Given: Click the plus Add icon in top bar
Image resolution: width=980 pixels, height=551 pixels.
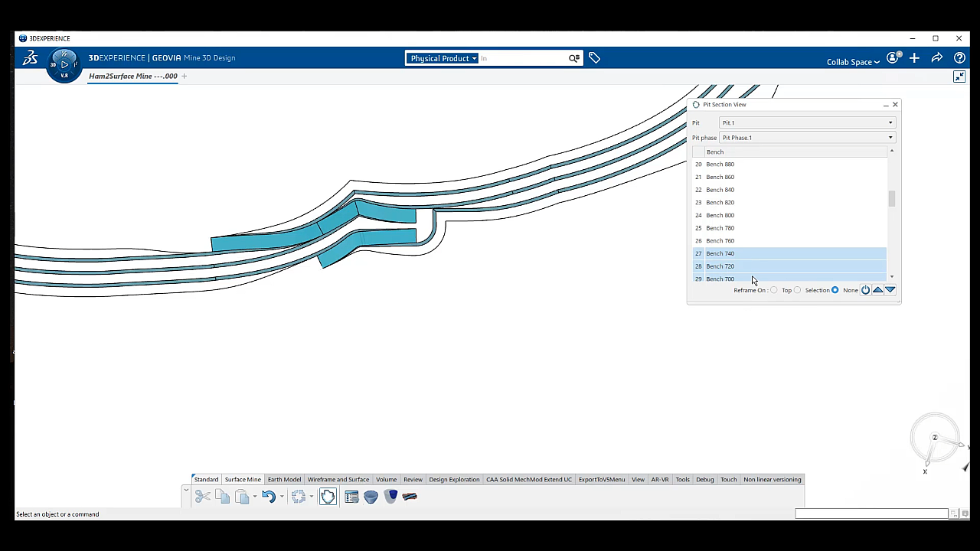Looking at the screenshot, I should (x=914, y=58).
